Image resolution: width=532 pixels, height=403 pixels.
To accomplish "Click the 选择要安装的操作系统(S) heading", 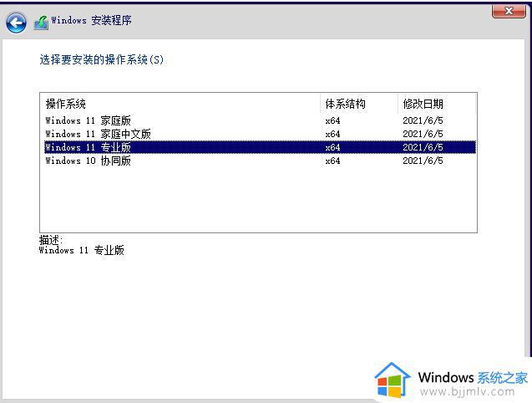I will tap(101, 60).
